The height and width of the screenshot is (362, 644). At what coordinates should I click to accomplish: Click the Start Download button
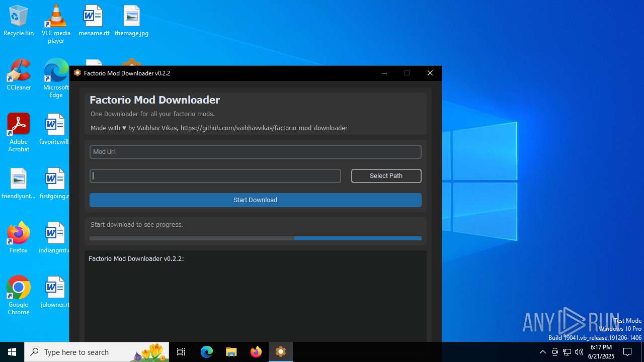coord(255,200)
